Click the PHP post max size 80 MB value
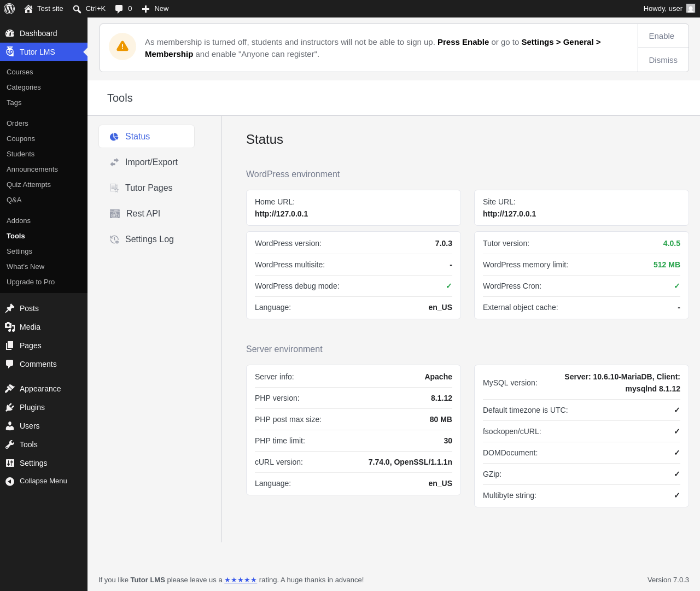Viewport: 700px width, 591px height. pos(441,419)
